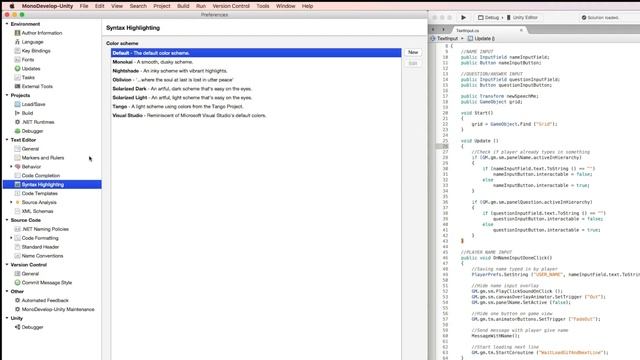This screenshot has height=360, width=640.
Task: Select the Nightshade color scheme
Action: [x=256, y=71]
